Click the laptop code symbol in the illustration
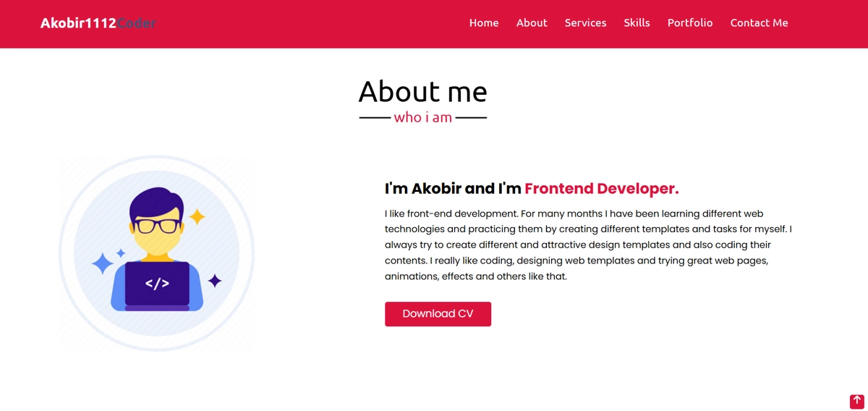 tap(157, 284)
